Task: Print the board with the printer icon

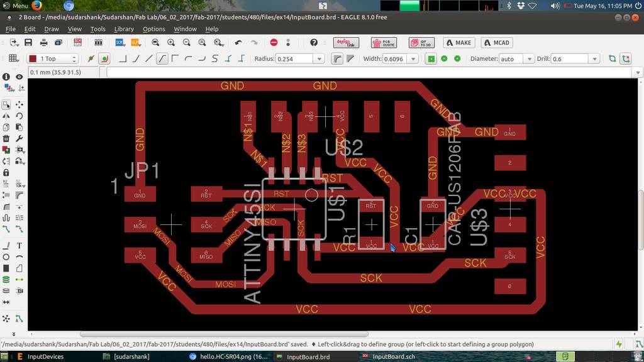Action: pyautogui.click(x=43, y=42)
